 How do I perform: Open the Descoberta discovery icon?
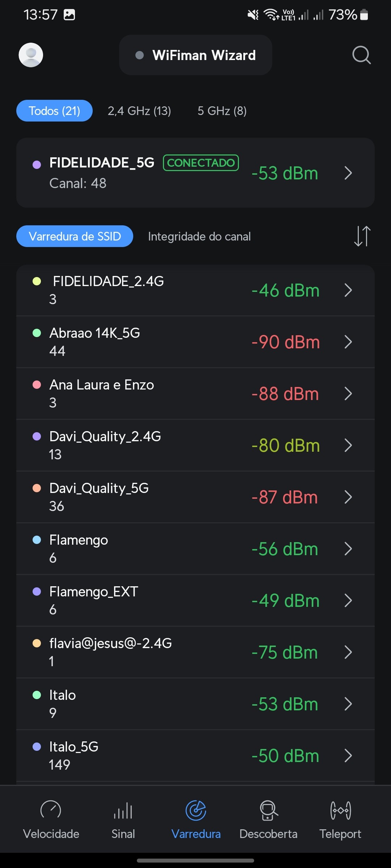[268, 810]
